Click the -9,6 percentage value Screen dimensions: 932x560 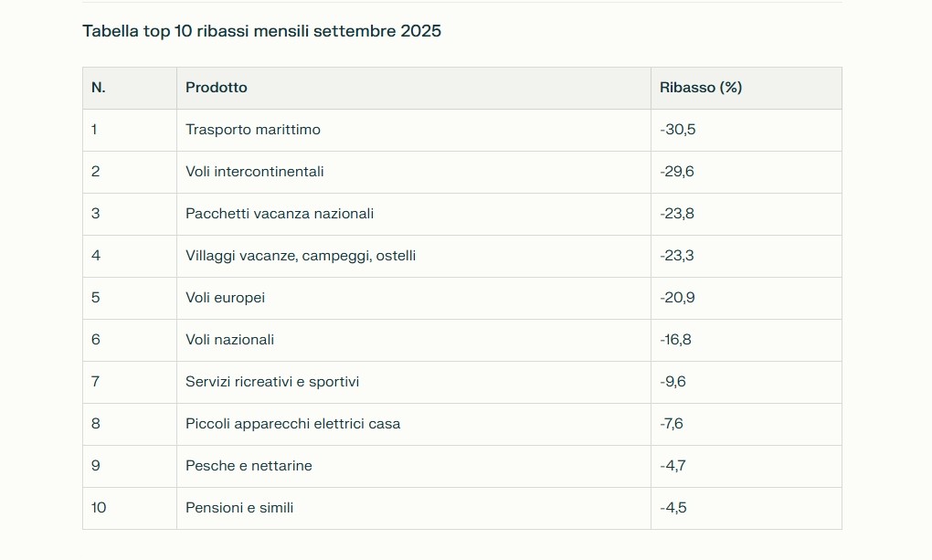click(673, 382)
